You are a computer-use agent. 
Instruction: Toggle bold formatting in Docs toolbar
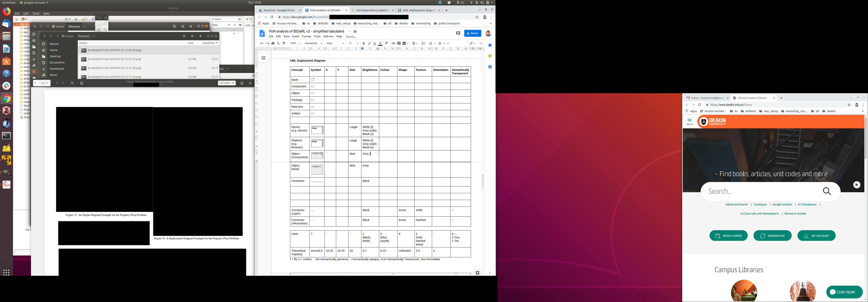[x=364, y=43]
